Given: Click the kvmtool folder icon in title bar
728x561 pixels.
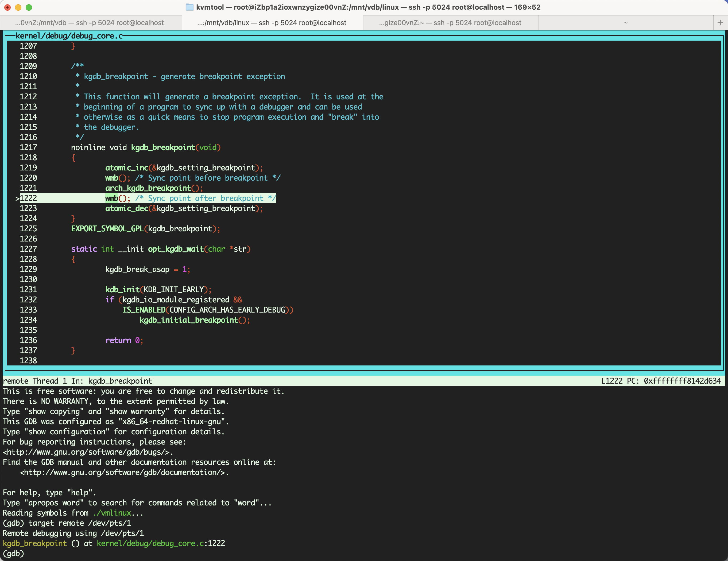Looking at the screenshot, I should (x=189, y=7).
